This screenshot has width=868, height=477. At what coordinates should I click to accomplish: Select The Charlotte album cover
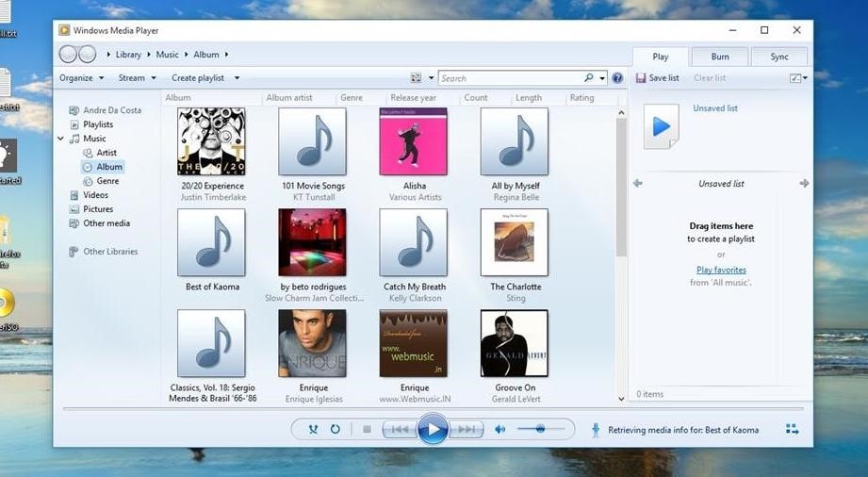tap(515, 242)
